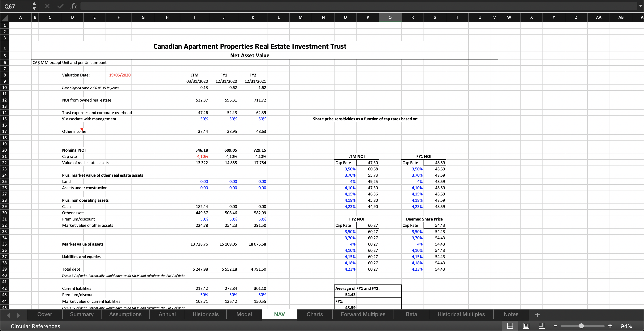Image resolution: width=644 pixels, height=331 pixels.
Task: Open the Annual sheet tab
Action: tap(167, 314)
